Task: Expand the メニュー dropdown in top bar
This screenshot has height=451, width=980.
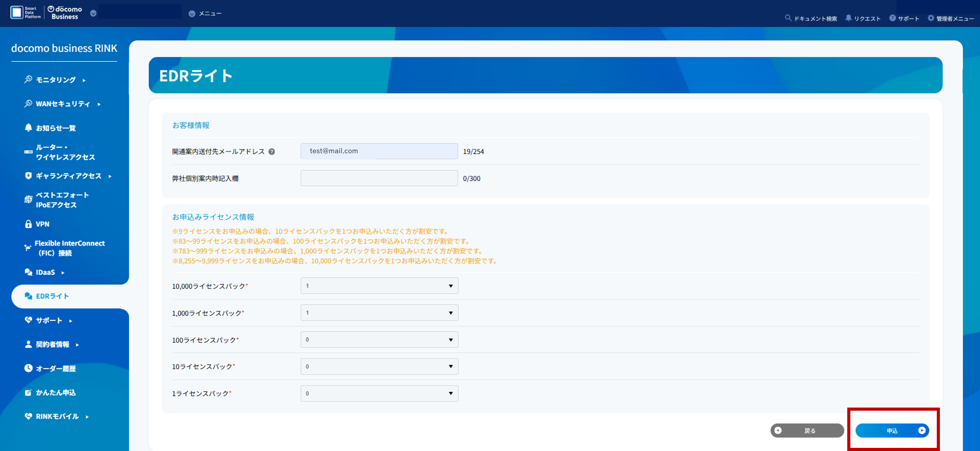Action: point(192,14)
